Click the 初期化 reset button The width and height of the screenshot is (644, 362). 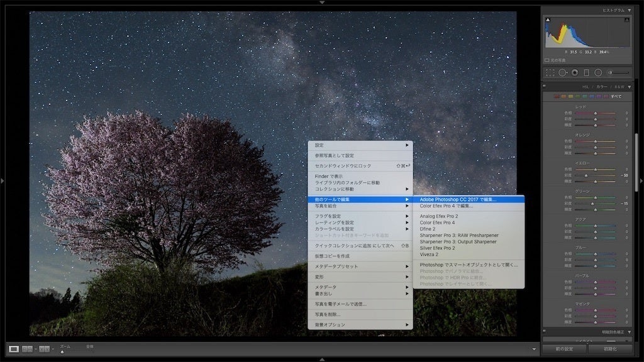[x=609, y=349]
